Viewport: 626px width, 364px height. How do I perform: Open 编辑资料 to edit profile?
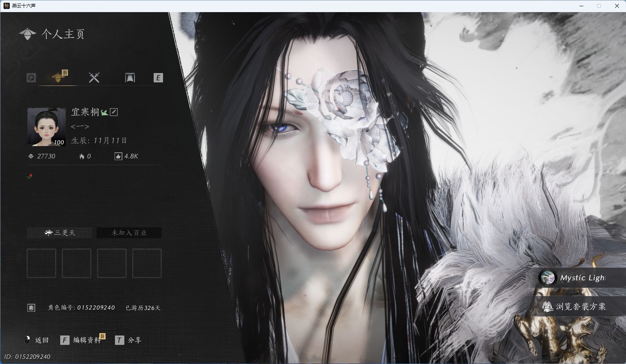pos(83,340)
